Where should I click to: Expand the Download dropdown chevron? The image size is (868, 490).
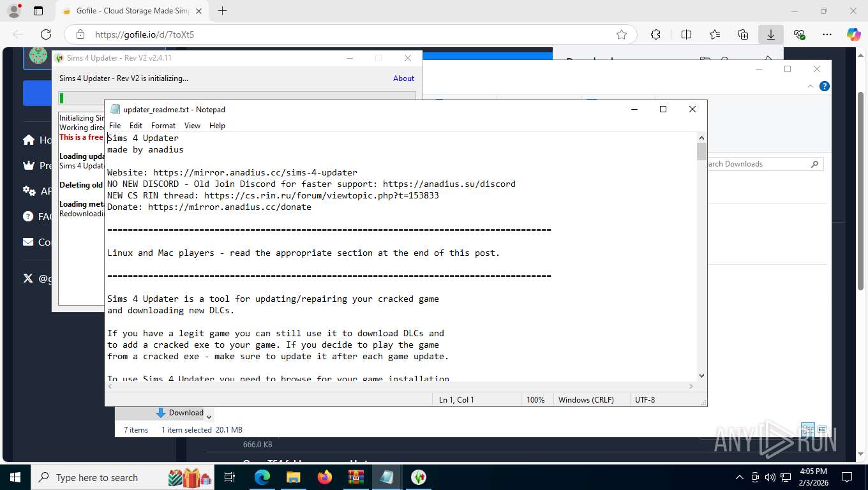tap(209, 417)
